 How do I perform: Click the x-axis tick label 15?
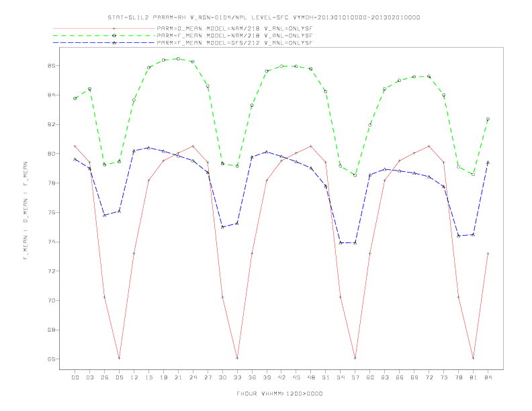(148, 377)
